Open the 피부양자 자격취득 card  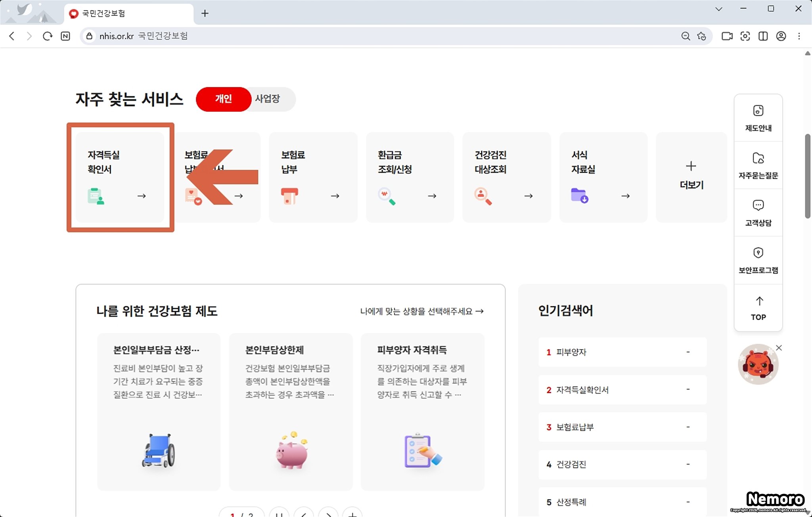(422, 412)
